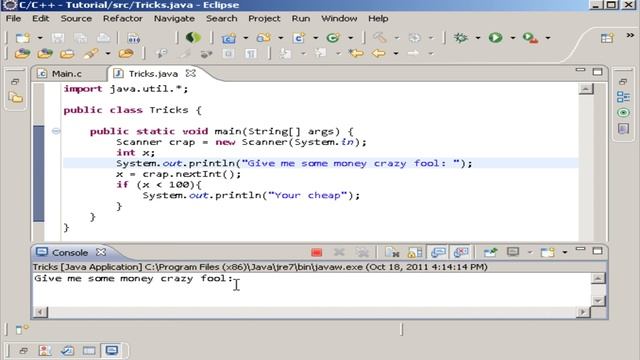
Task: Click the green target icon in right sidebar
Action: click(623, 113)
